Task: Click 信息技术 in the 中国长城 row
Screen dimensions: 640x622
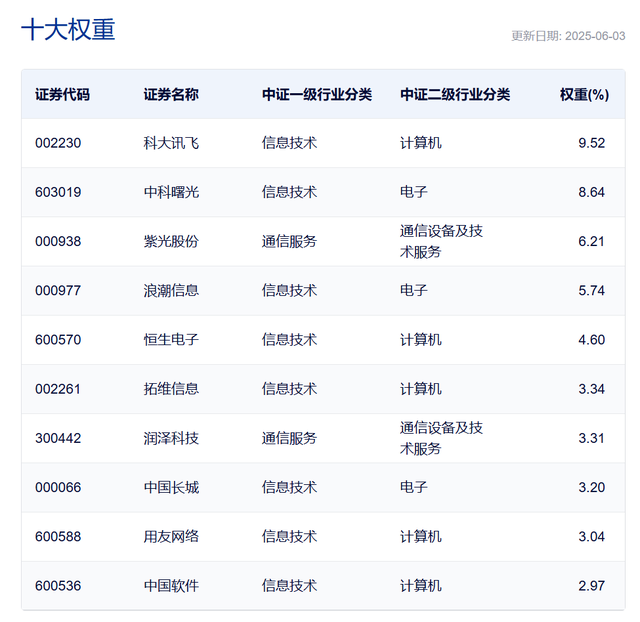Action: point(289,487)
